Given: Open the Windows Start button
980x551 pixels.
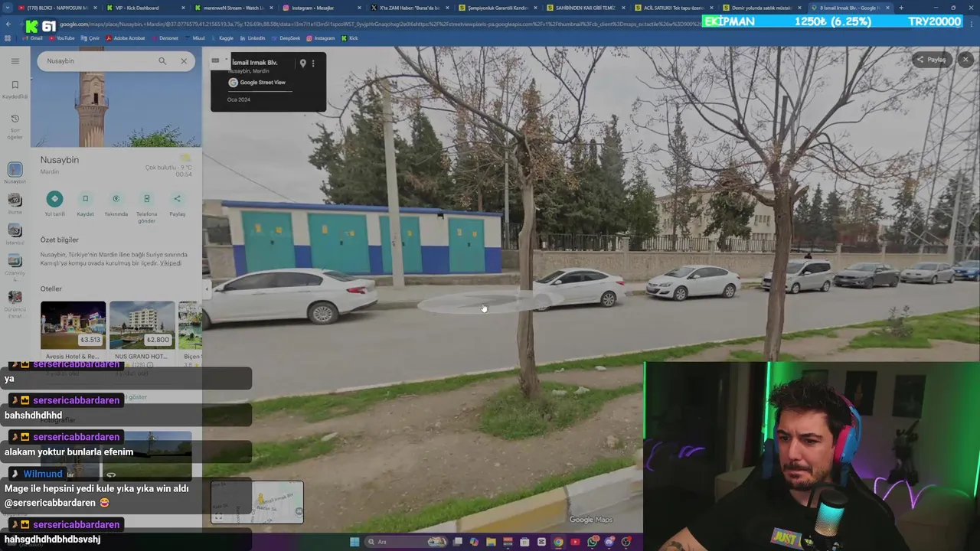Looking at the screenshot, I should coord(354,542).
